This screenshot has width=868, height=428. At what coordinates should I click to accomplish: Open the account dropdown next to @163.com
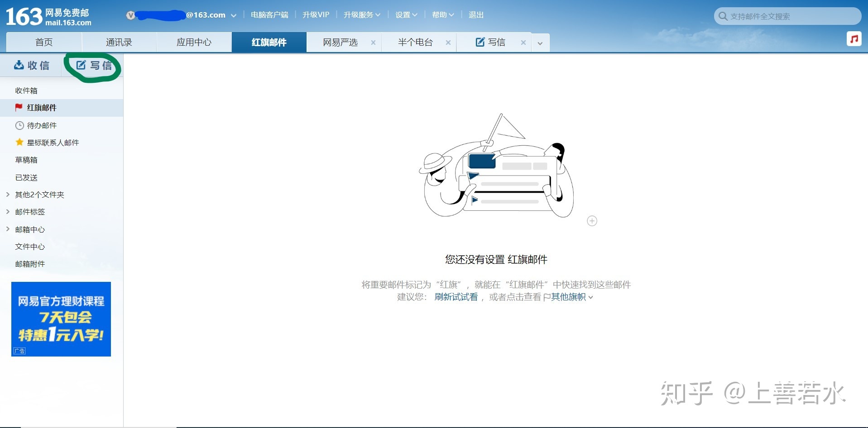point(234,15)
